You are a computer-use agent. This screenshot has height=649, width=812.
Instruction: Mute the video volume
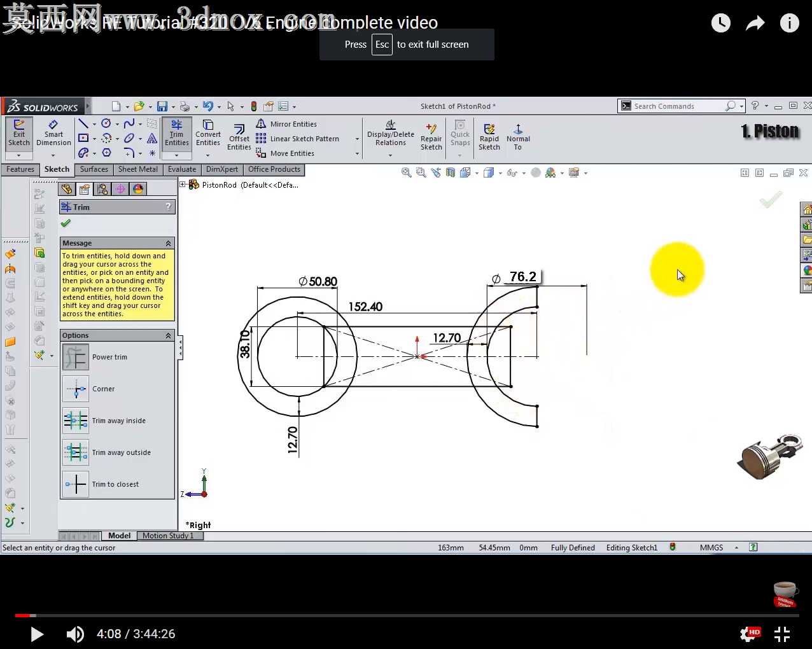pos(75,634)
